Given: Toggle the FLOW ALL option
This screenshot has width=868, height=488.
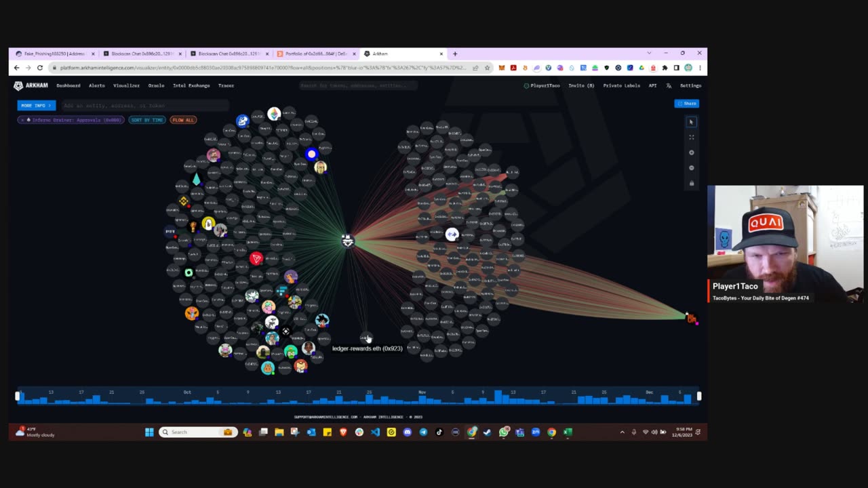Looking at the screenshot, I should click(x=182, y=120).
